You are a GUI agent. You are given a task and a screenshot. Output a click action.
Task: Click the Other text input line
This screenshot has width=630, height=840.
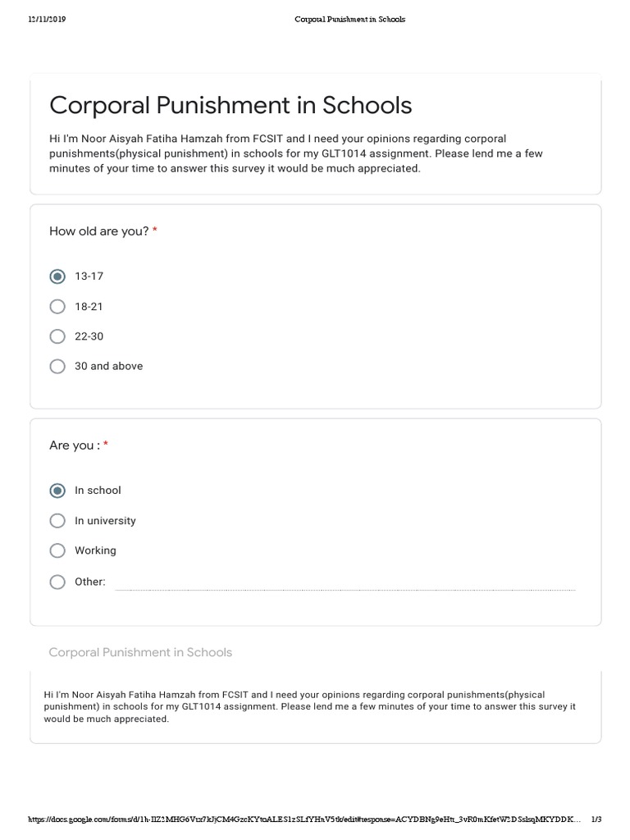coord(345,583)
